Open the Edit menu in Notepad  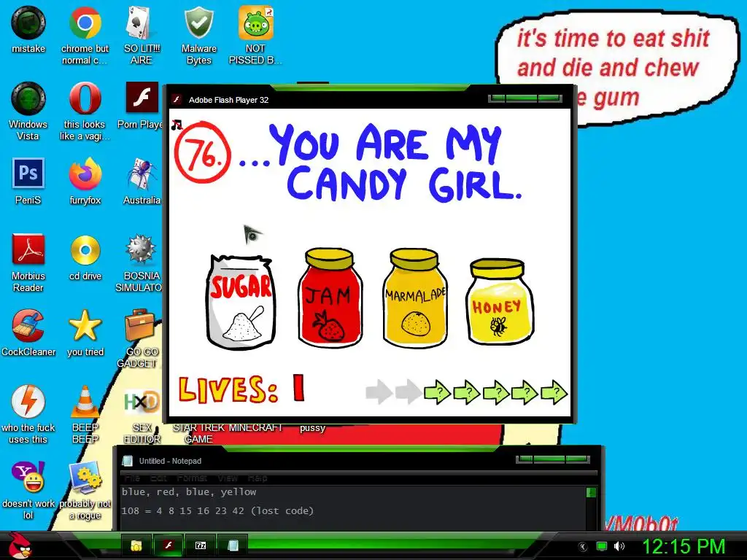(158, 478)
